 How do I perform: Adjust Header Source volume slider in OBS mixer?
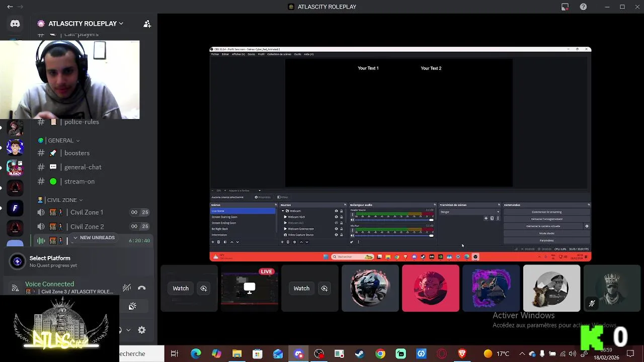click(x=394, y=220)
